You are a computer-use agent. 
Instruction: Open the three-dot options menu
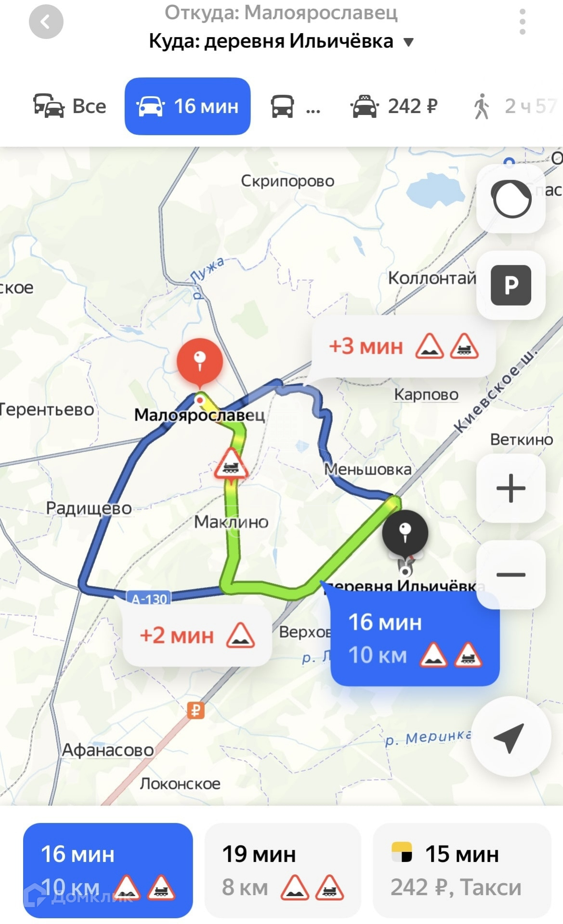pyautogui.click(x=523, y=22)
